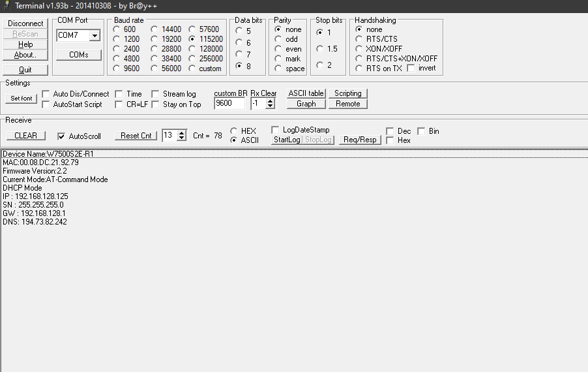This screenshot has height=372, width=588.
Task: Open the Scripting panel
Action: 348,93
